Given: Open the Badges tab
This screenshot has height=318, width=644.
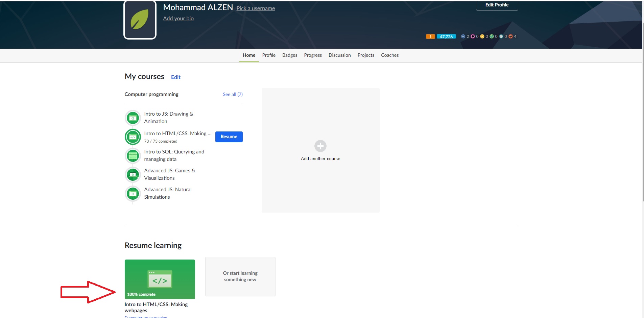Looking at the screenshot, I should tap(290, 55).
